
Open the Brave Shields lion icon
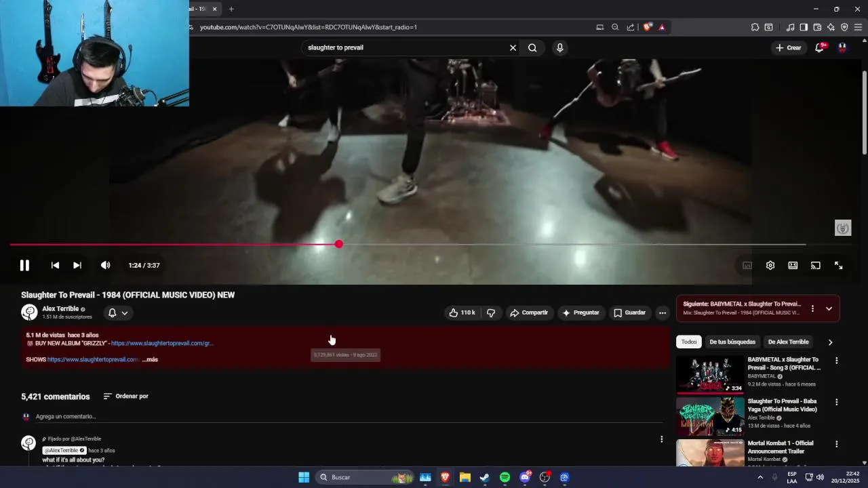648,27
